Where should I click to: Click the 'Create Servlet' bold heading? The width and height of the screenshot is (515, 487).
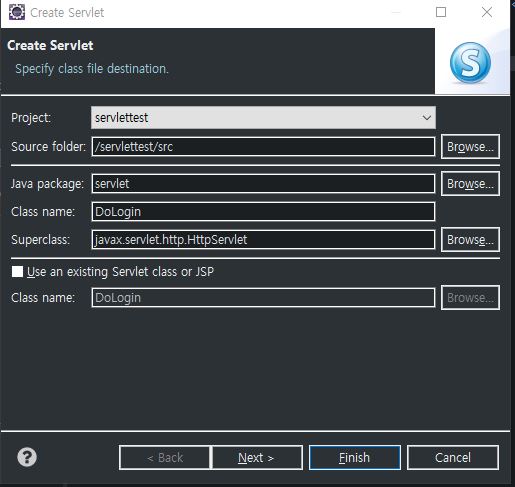(x=50, y=45)
